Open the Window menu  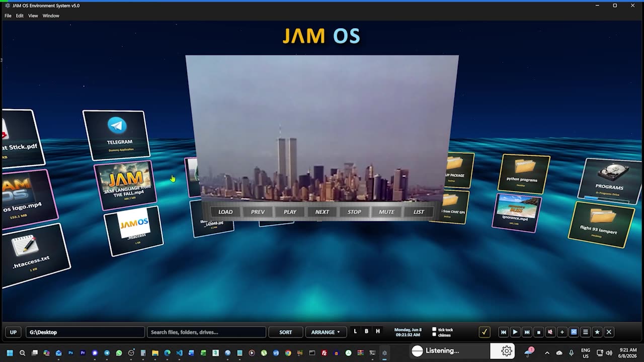(x=51, y=16)
